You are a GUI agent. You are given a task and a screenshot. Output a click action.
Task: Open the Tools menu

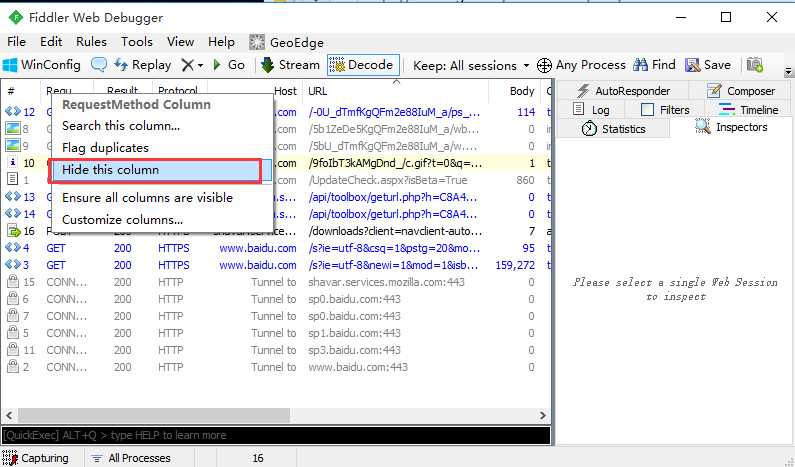coord(136,42)
